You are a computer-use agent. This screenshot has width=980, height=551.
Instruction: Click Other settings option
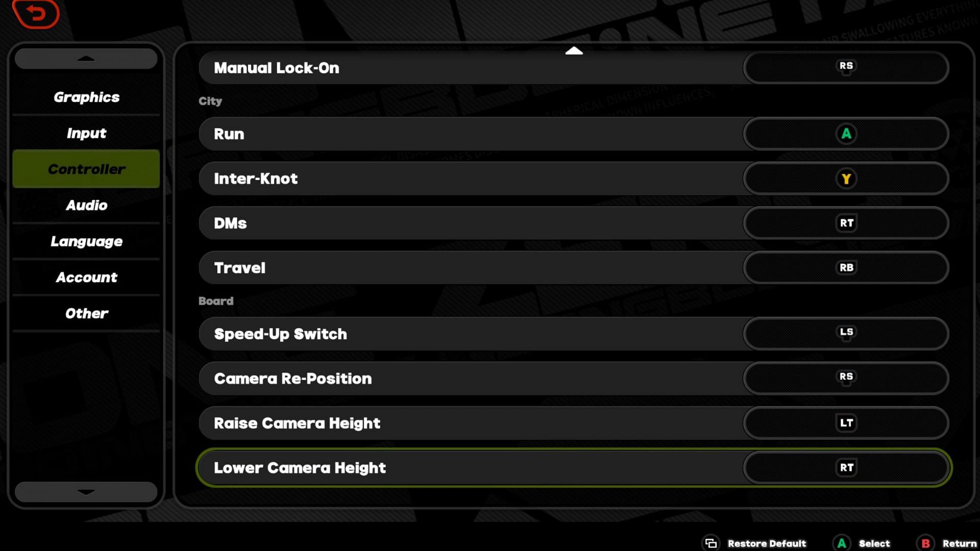(86, 313)
